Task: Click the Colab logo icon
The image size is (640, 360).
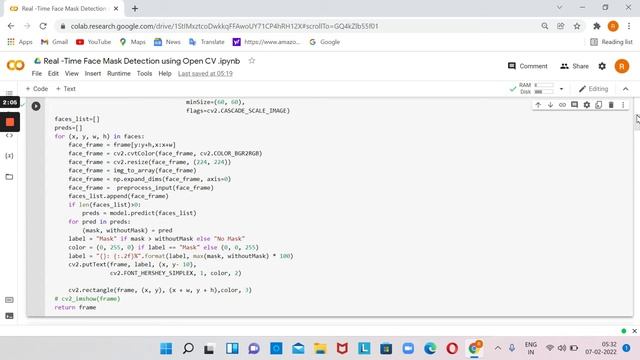Action: pos(16,65)
